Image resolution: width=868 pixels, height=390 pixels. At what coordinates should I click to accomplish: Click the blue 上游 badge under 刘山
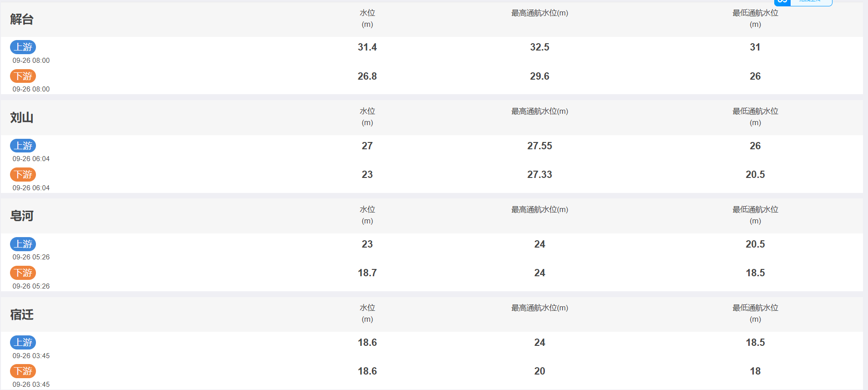(23, 146)
